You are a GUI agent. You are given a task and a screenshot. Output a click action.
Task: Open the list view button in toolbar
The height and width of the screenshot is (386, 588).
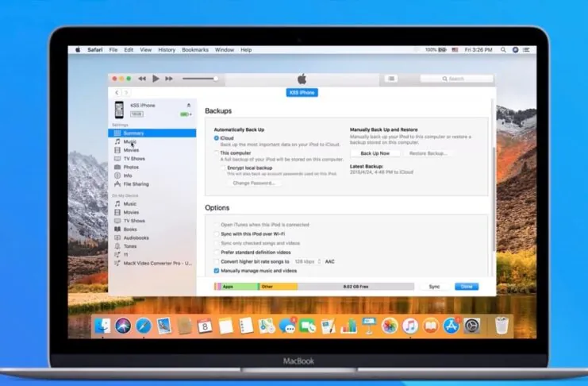coord(391,79)
